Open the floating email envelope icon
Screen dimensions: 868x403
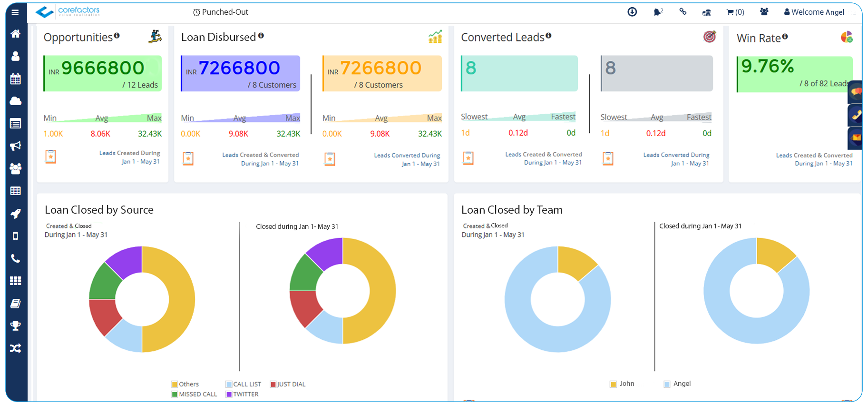[x=856, y=138]
